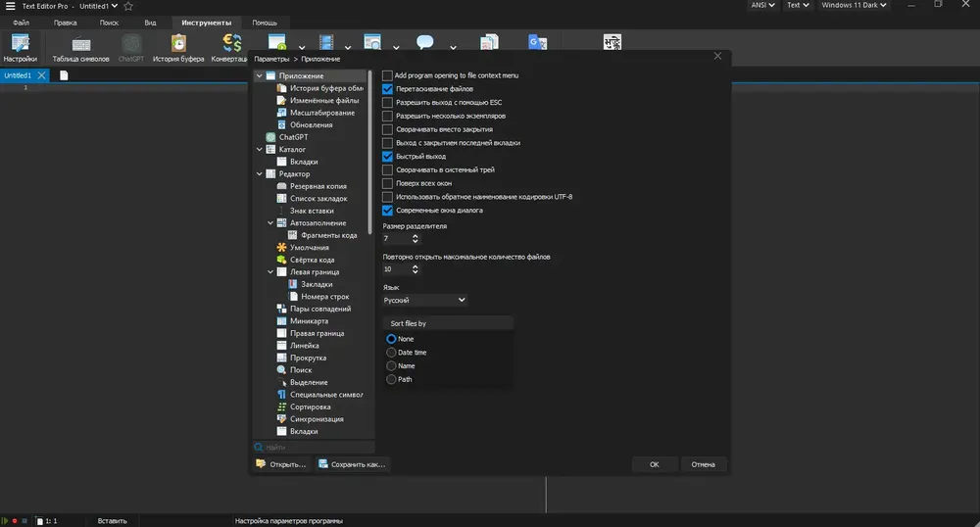The height and width of the screenshot is (527, 980).
Task: Open the Язык dropdown showing Русский
Action: point(424,301)
